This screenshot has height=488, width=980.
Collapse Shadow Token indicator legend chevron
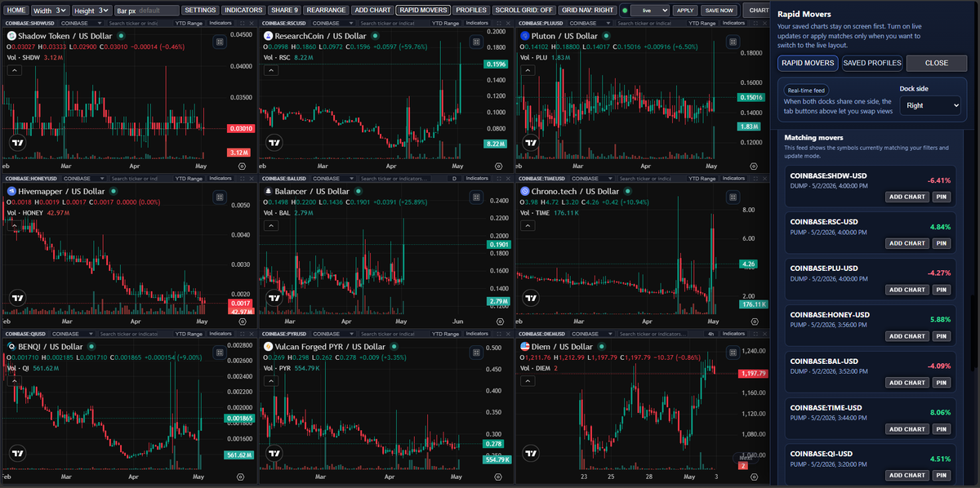coord(13,71)
